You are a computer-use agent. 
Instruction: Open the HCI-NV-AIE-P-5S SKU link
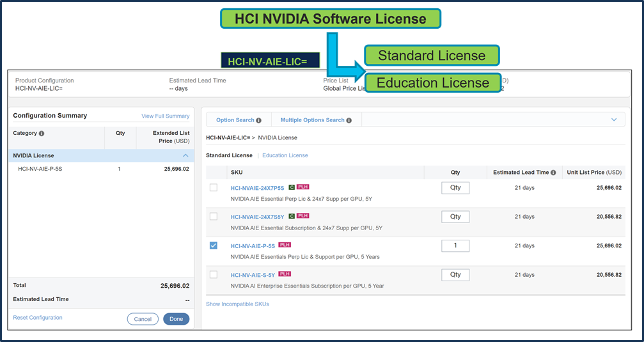(x=253, y=246)
